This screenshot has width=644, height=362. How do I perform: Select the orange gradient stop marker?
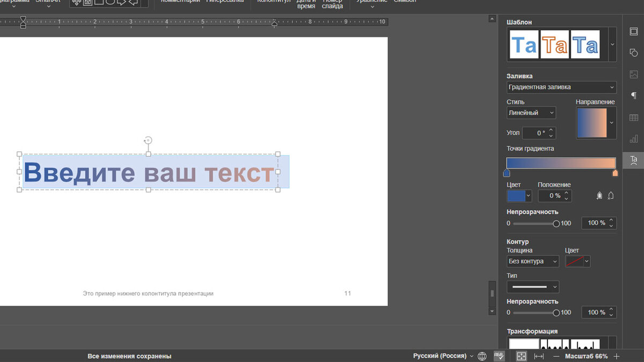pos(615,173)
